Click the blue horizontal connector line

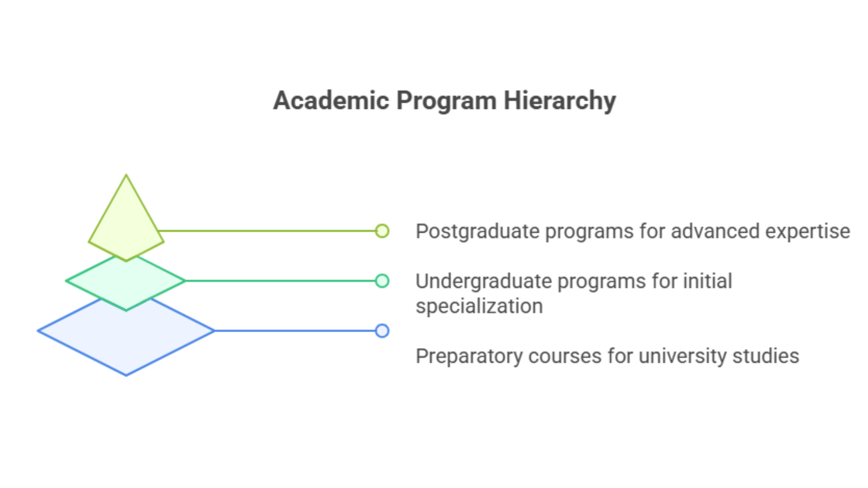(295, 331)
